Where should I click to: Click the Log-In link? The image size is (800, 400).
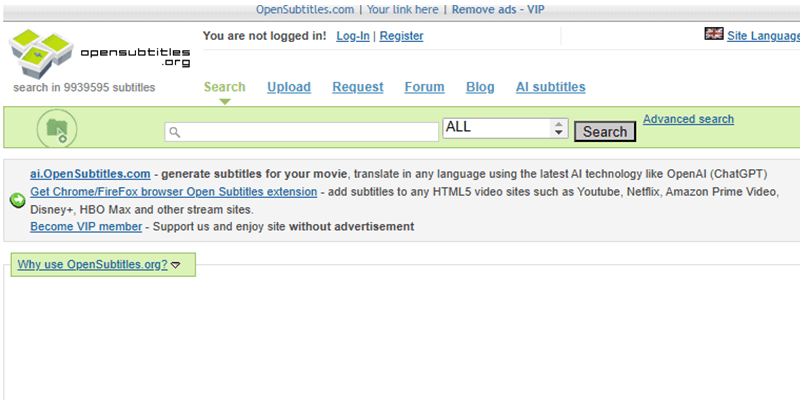pos(353,36)
